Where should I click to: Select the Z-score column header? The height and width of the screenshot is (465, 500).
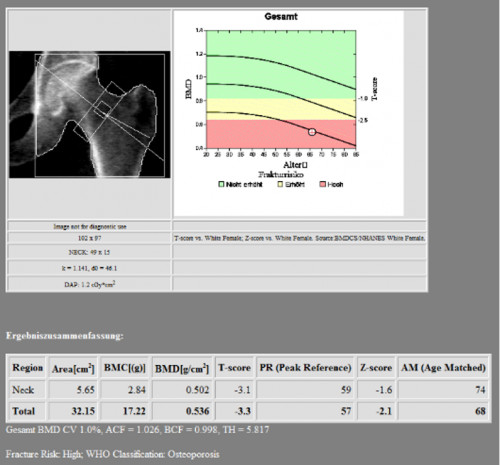(x=376, y=367)
